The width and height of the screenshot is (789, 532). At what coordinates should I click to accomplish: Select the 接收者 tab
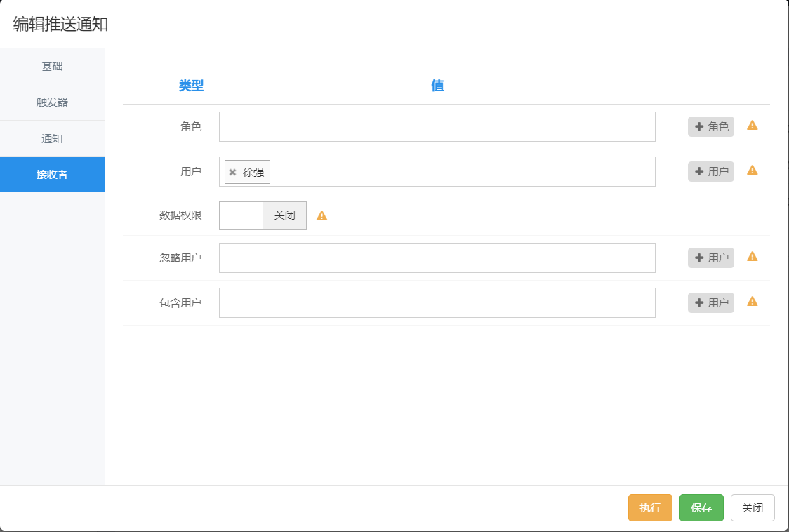53,174
